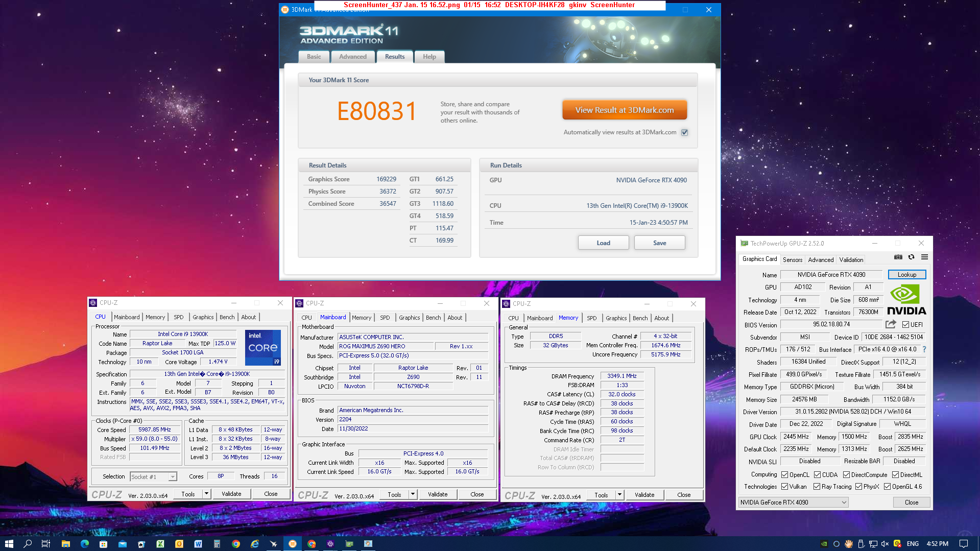Click the Bus Interface question mark icon
The height and width of the screenshot is (551, 980).
[x=924, y=349]
